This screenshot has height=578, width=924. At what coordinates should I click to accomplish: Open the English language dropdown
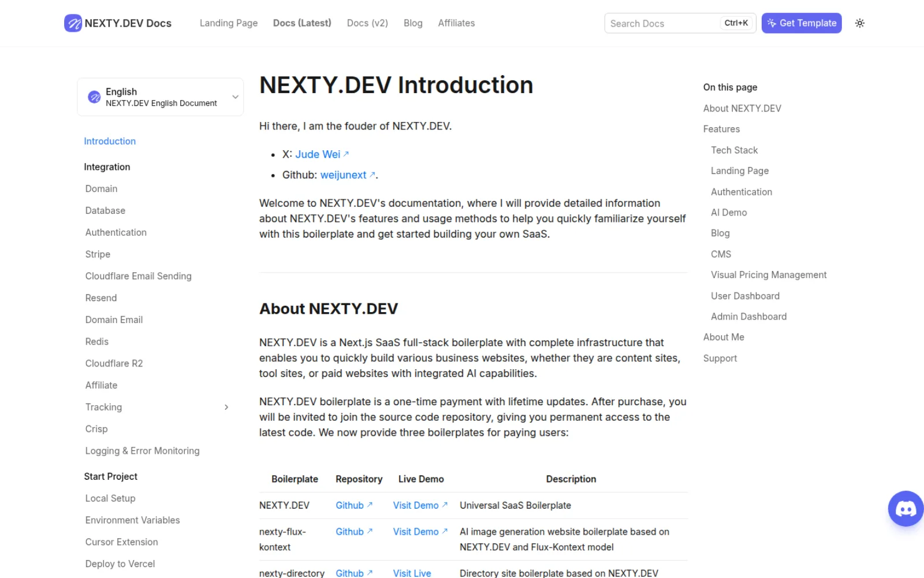161,97
